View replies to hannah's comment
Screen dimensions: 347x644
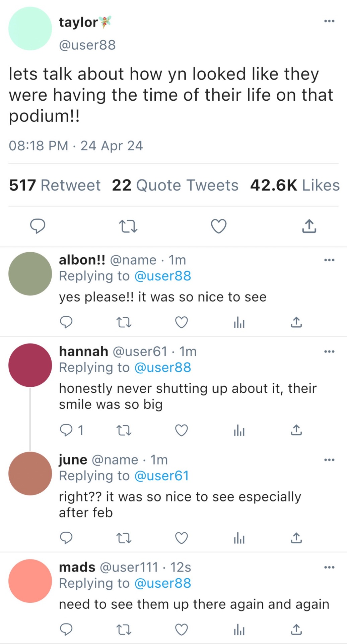pyautogui.click(x=71, y=430)
